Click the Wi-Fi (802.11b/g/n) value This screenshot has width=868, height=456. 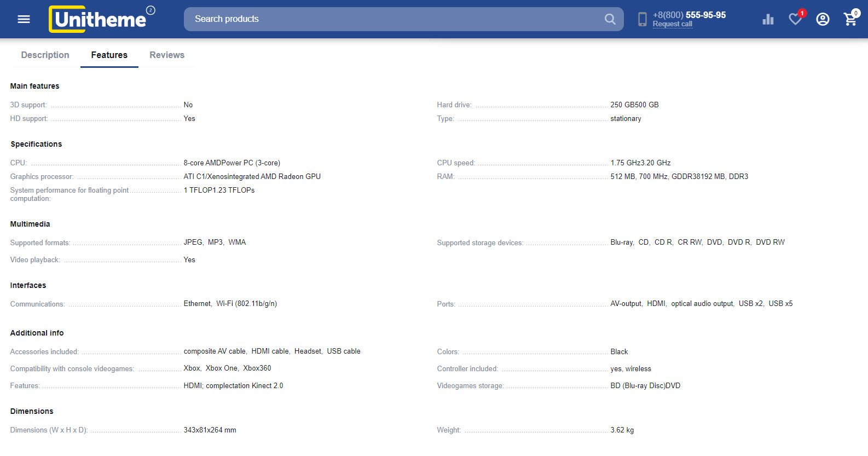(x=246, y=303)
